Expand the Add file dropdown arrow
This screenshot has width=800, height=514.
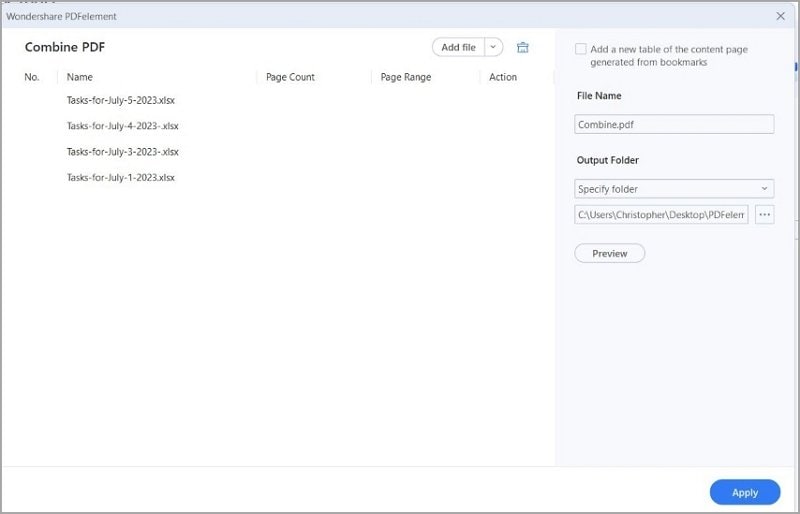(494, 47)
